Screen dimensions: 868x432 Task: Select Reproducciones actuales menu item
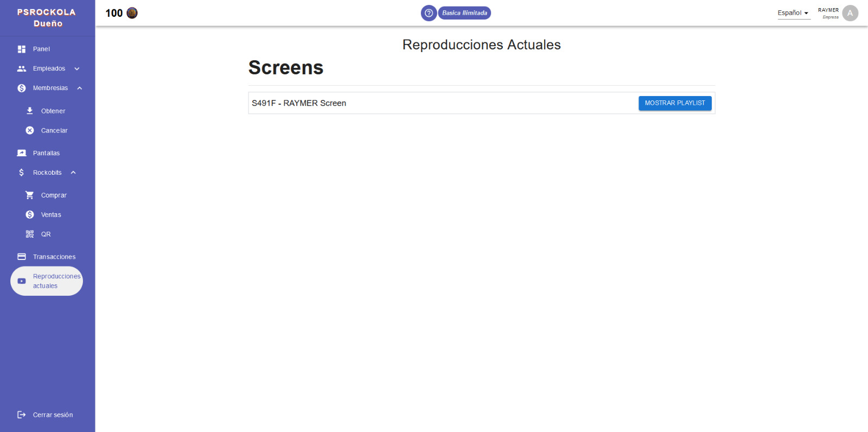click(x=47, y=281)
